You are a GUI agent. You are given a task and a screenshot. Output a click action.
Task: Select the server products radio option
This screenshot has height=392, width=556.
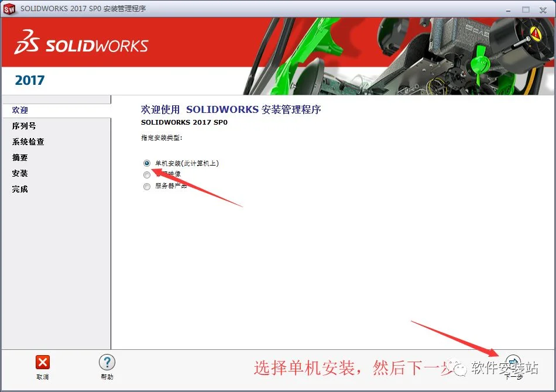147,187
